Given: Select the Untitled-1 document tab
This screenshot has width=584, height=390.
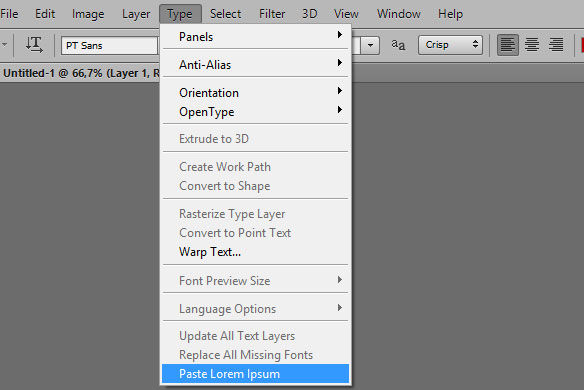Looking at the screenshot, I should 80,73.
